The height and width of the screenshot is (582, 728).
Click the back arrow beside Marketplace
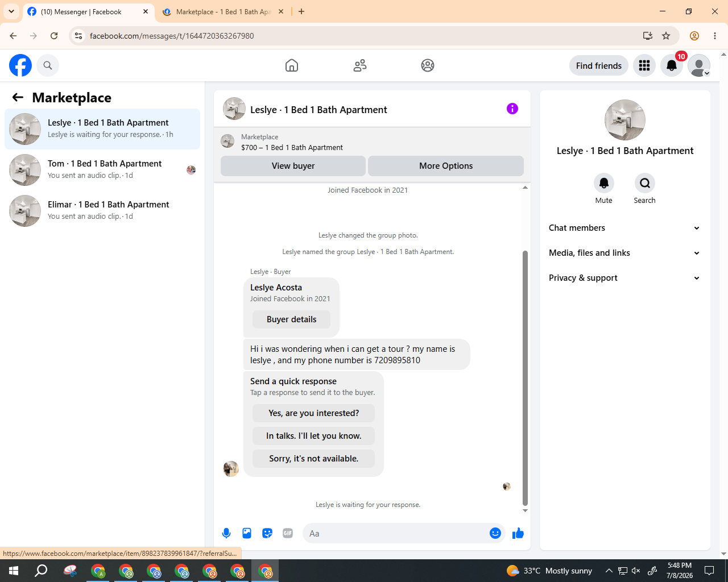coord(18,97)
